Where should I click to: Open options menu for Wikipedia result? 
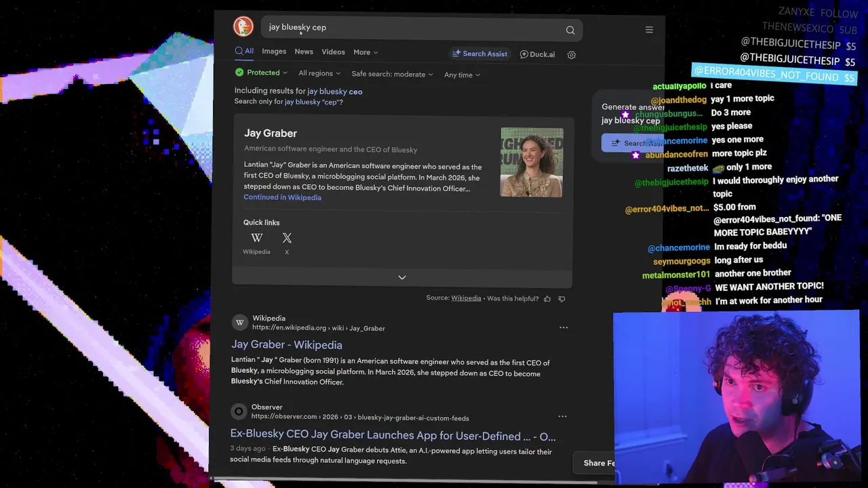pyautogui.click(x=563, y=327)
